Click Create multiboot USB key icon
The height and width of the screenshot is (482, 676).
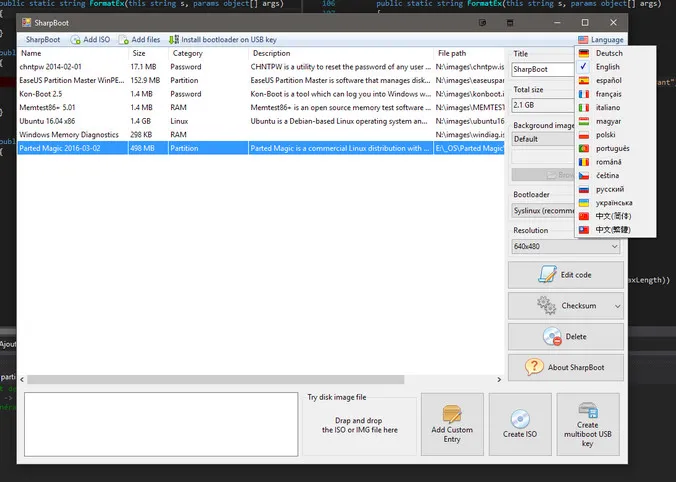coord(588,410)
